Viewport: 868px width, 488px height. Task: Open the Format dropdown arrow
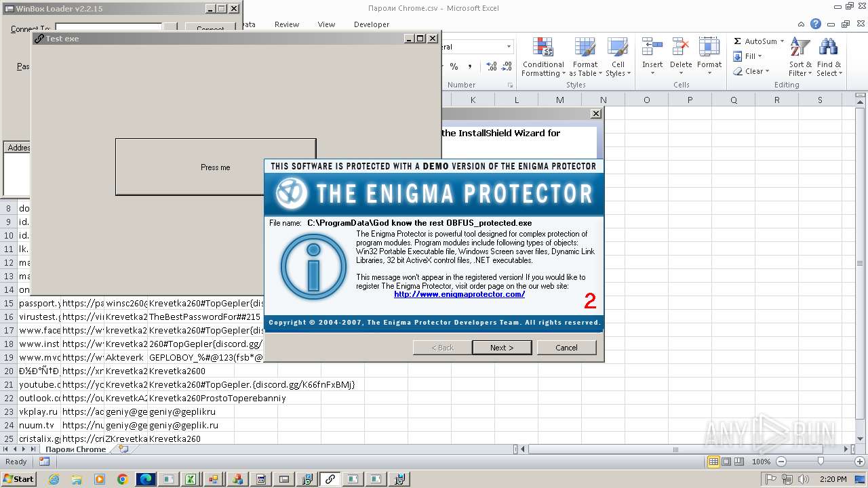coord(709,73)
